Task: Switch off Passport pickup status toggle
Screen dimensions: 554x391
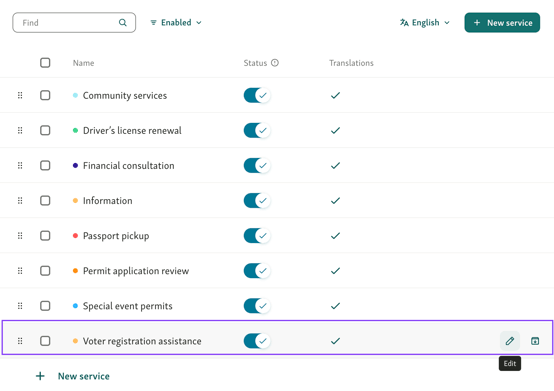Action: click(x=257, y=236)
